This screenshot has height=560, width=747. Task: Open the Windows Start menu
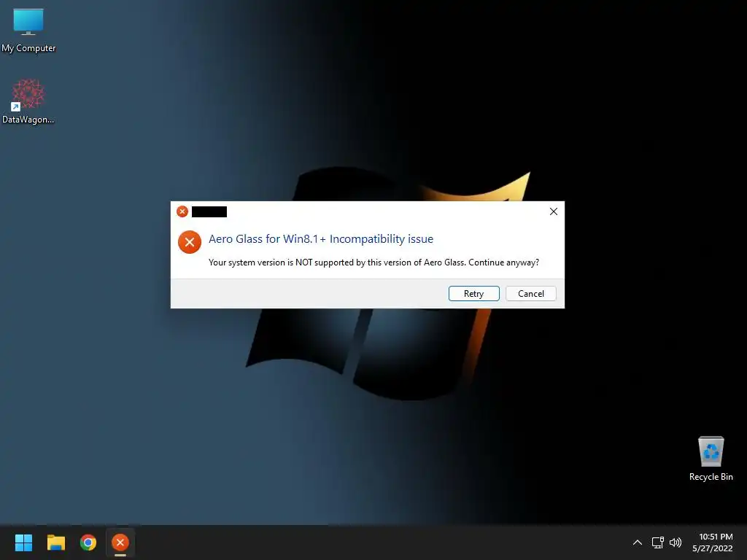(23, 542)
